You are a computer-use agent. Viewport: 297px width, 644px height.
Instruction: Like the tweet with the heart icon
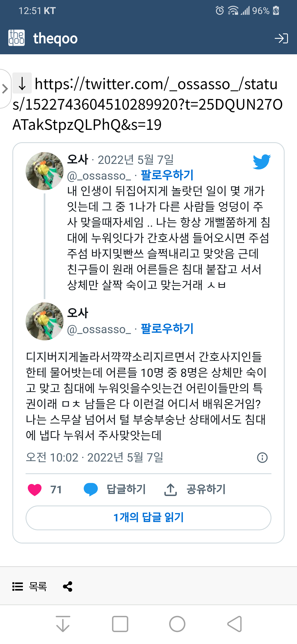(x=35, y=490)
